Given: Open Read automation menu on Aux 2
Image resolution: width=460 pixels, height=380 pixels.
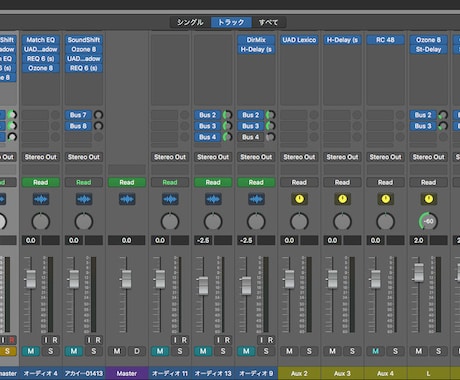Looking at the screenshot, I should (299, 182).
